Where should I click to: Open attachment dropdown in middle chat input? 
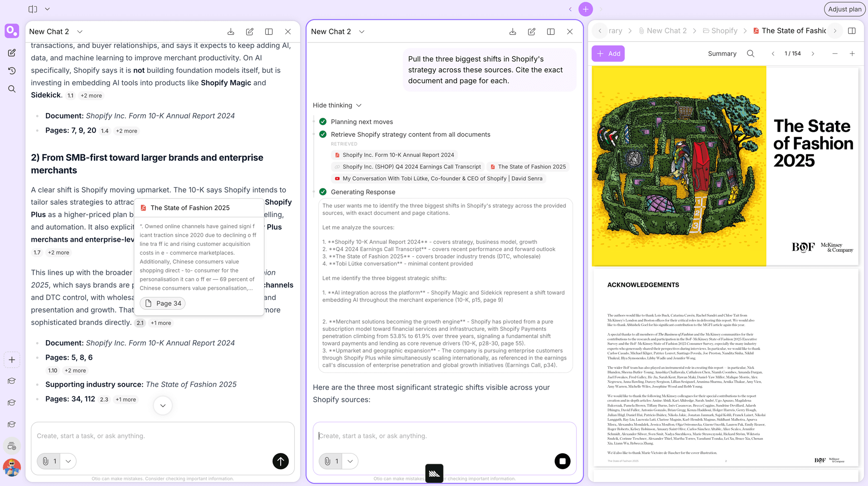350,461
